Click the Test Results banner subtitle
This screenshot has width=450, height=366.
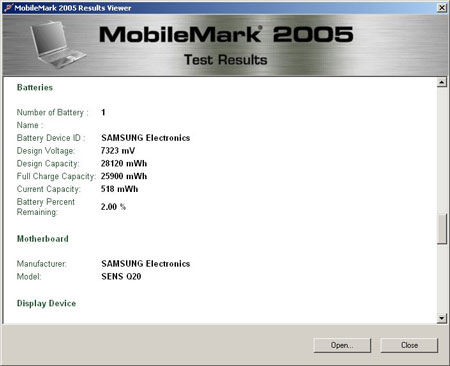click(x=226, y=60)
